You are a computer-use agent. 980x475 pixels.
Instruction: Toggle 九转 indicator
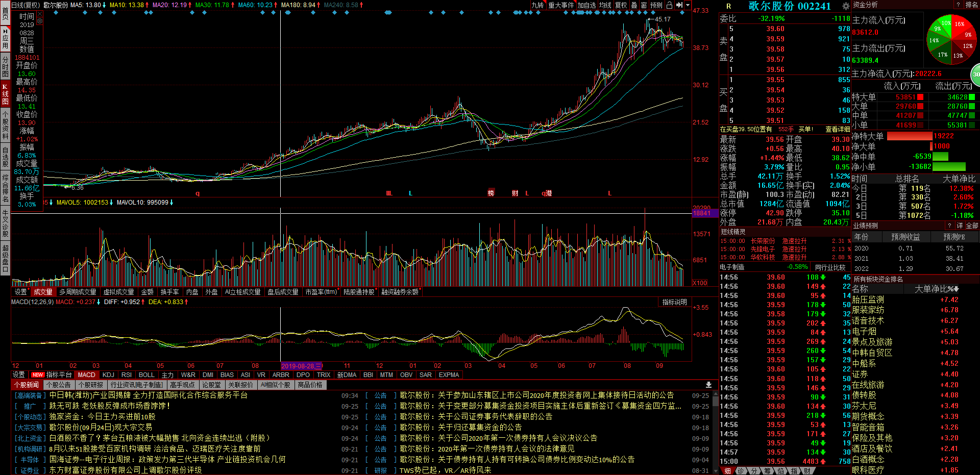coord(537,5)
